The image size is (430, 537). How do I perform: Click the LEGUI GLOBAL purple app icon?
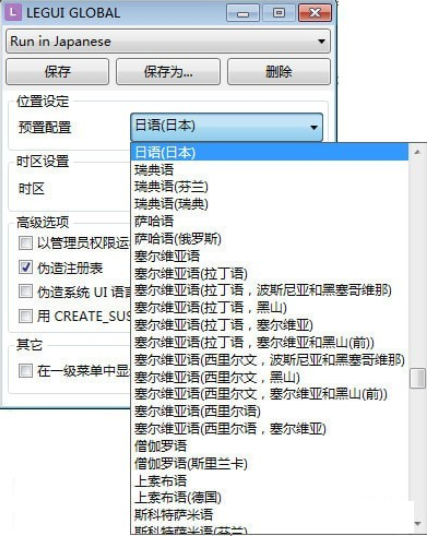13,13
